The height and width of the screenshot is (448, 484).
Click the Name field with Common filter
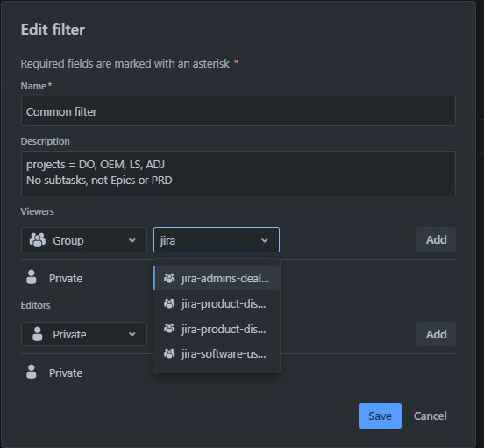(x=238, y=111)
